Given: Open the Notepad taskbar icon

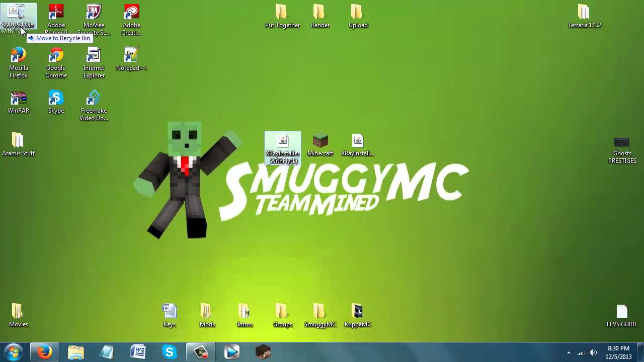Looking at the screenshot, I should pyautogui.click(x=107, y=352).
